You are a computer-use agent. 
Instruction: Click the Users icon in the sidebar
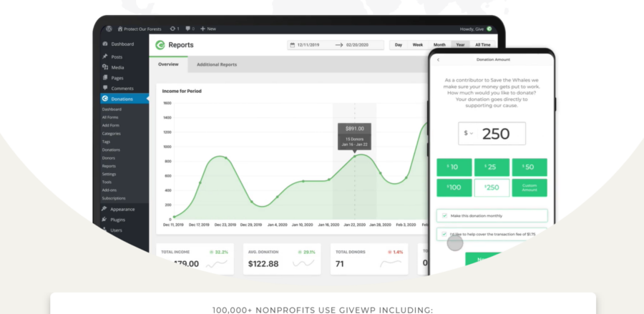point(104,230)
